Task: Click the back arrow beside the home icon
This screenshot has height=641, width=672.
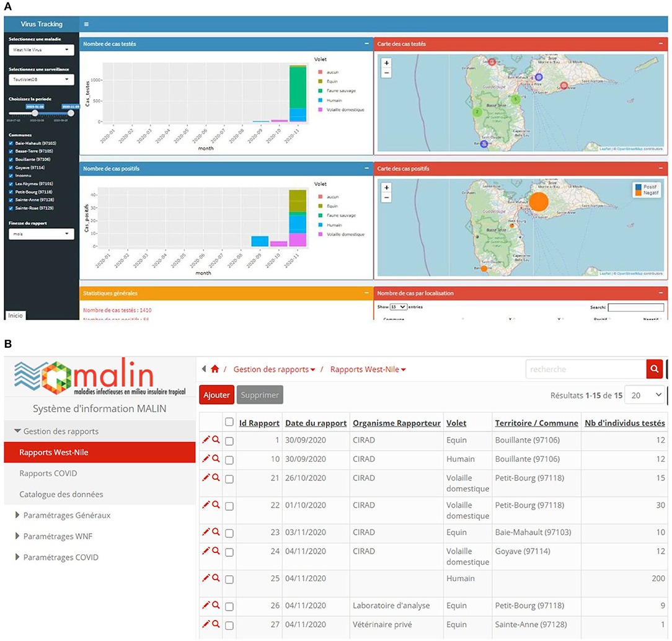Action: click(204, 368)
